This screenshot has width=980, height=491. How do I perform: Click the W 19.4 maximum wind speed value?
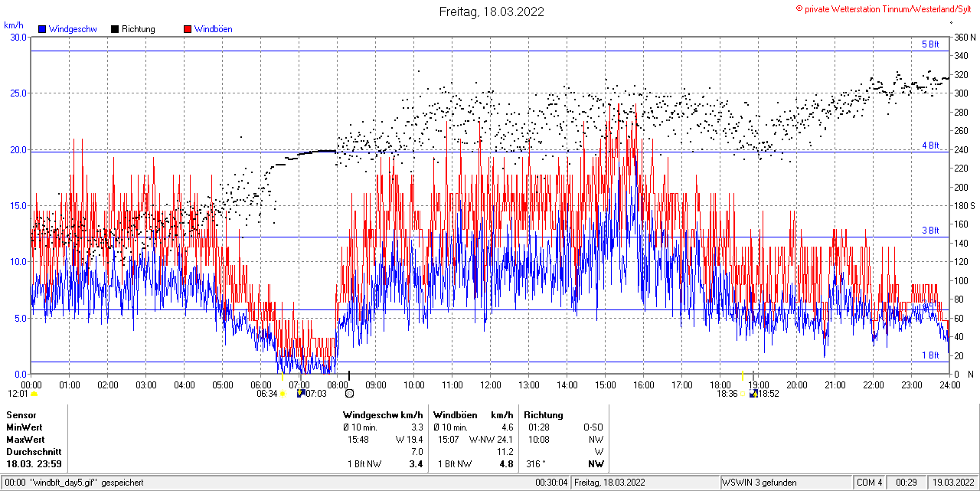click(x=410, y=440)
